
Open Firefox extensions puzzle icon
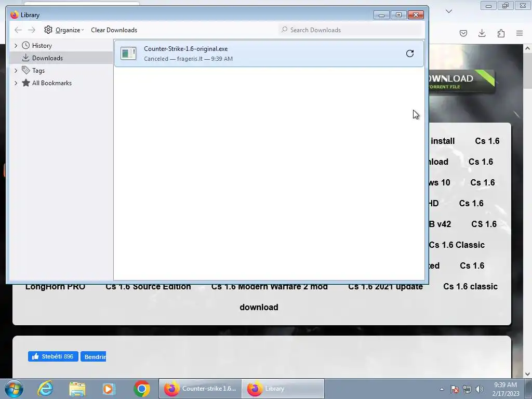[501, 33]
